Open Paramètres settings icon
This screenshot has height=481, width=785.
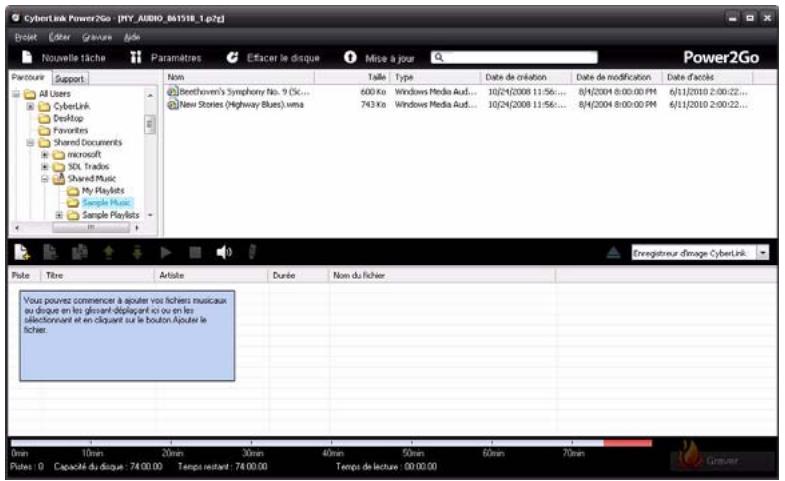click(136, 58)
